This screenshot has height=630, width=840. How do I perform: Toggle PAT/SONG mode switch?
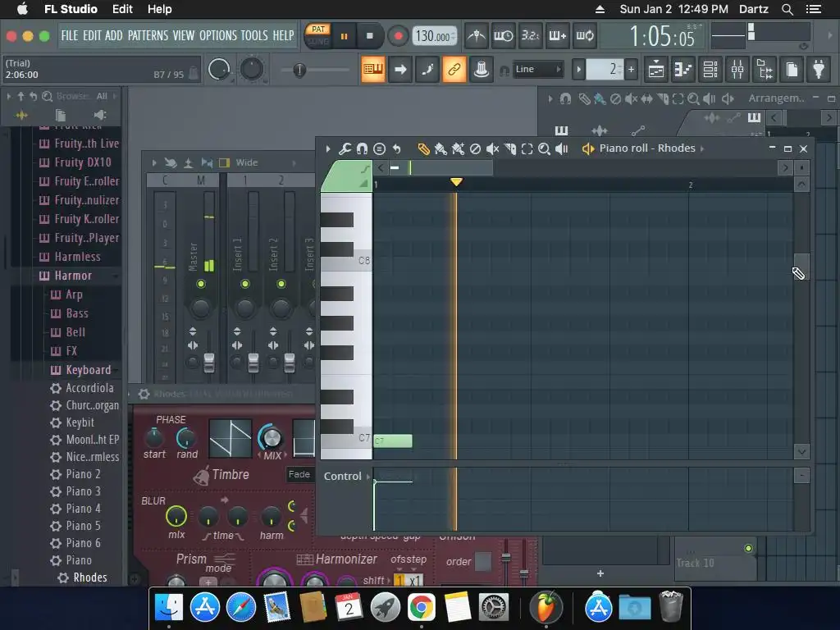tap(318, 35)
